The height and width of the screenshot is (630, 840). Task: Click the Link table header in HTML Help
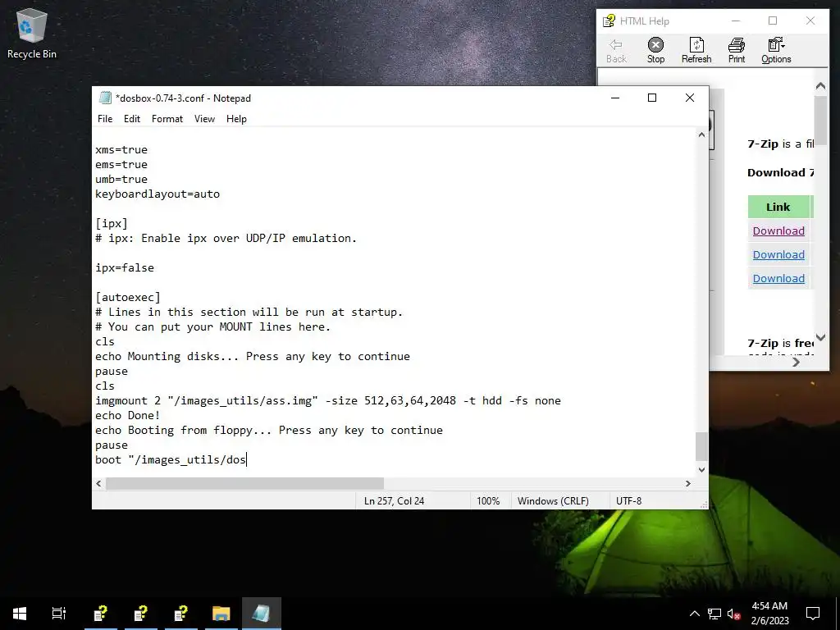[x=778, y=207]
